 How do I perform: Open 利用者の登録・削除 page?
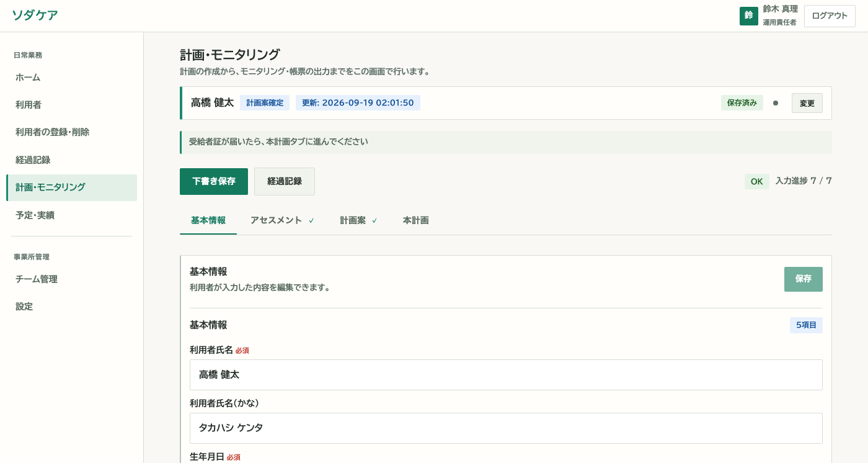[x=71, y=132]
